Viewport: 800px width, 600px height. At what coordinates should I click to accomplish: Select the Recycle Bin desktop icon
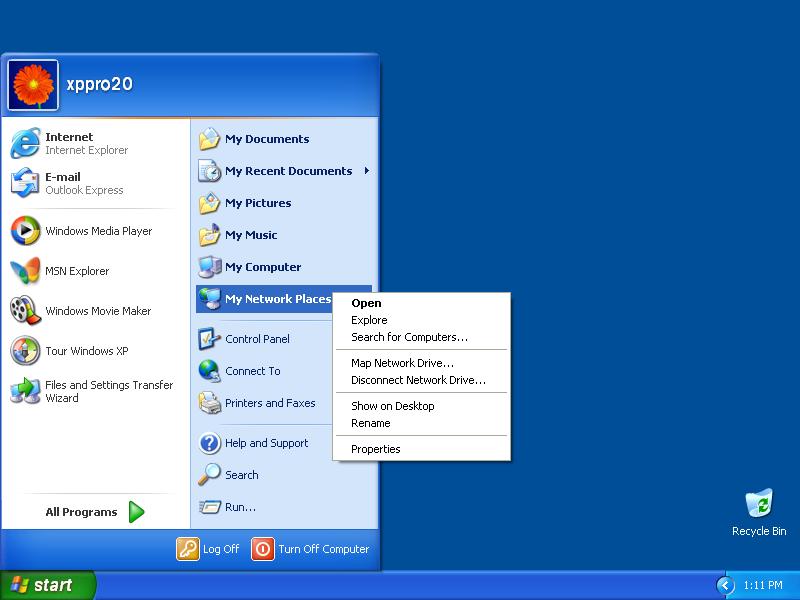pyautogui.click(x=759, y=504)
